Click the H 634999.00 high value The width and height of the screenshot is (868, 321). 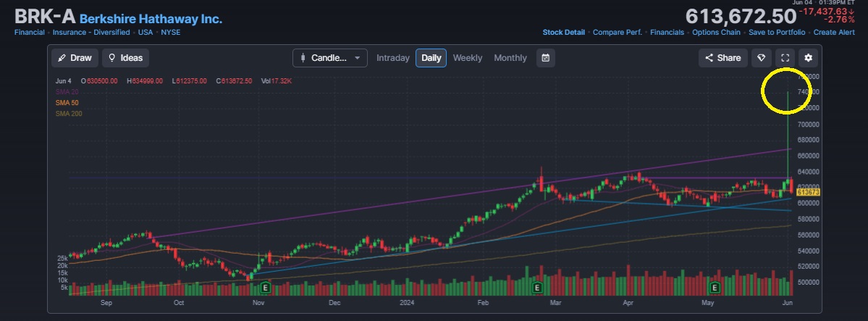pyautogui.click(x=145, y=81)
